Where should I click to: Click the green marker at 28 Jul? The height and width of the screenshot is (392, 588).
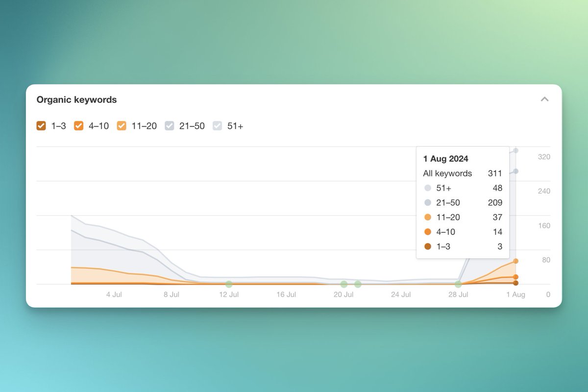458,284
